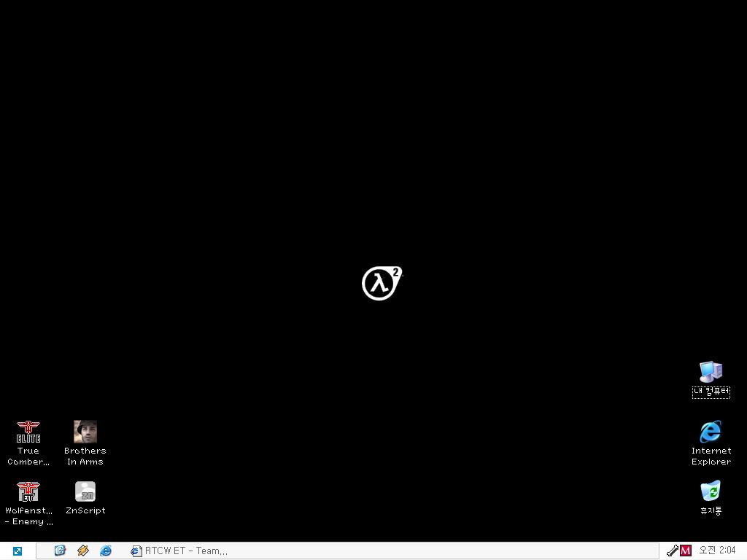This screenshot has width=747, height=560.
Task: Click the Half-Life 2 lambda logo on wallpaper
Action: (382, 283)
